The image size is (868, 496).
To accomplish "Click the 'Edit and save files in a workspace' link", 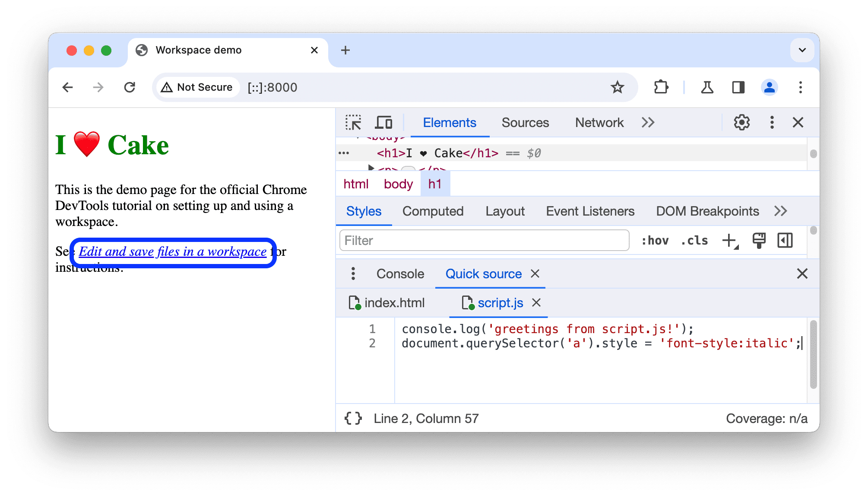I will click(172, 251).
